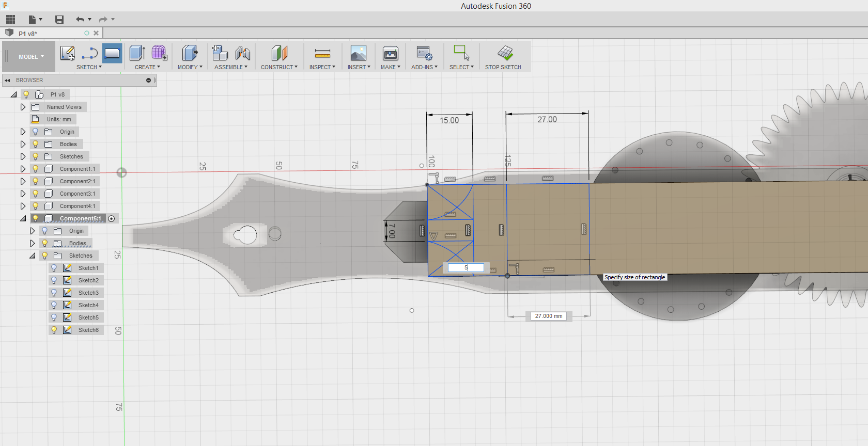This screenshot has width=868, height=446.
Task: Open the CONSTRUCT menu
Action: click(x=279, y=67)
